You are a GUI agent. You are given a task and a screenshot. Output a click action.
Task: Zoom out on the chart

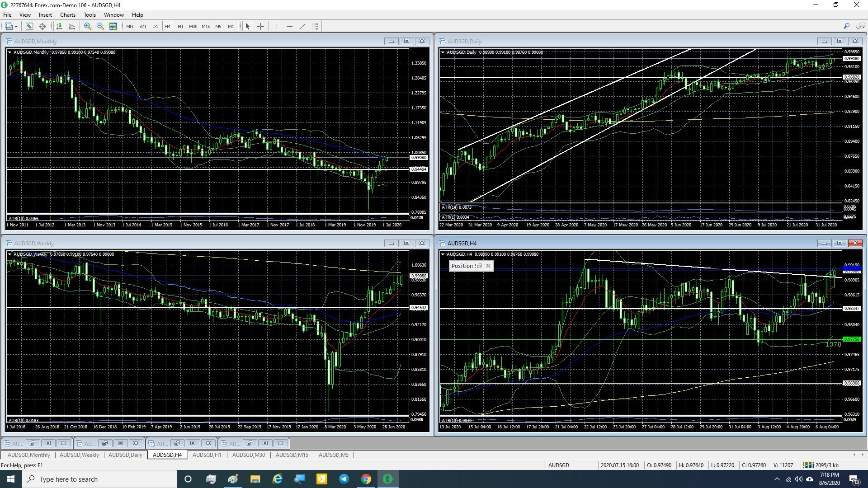[100, 26]
